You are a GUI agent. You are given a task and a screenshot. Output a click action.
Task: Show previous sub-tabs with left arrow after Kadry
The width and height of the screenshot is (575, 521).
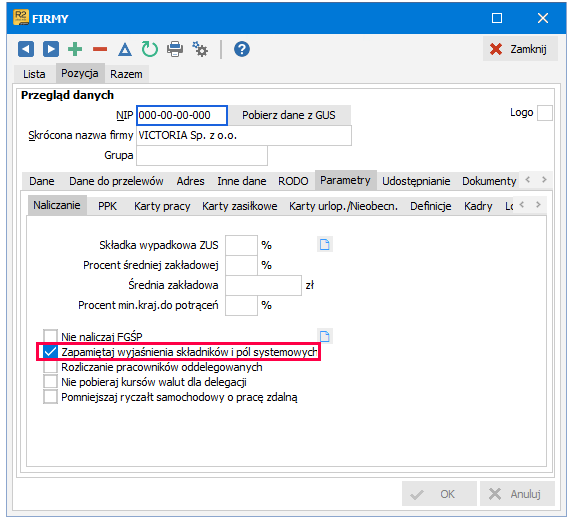point(522,205)
